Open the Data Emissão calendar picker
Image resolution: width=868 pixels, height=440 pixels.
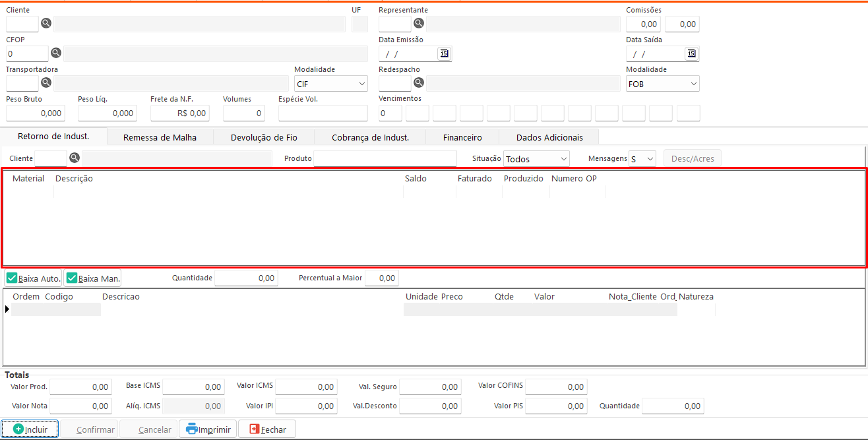pos(444,53)
